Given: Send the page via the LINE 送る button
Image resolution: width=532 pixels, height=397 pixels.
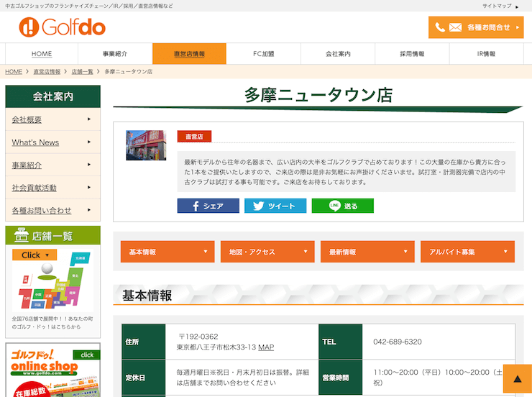Looking at the screenshot, I should (342, 206).
